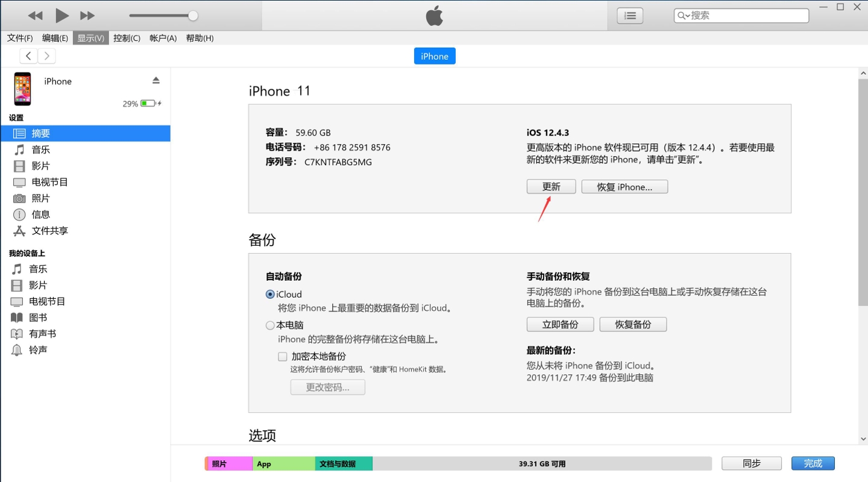Open the search magnifier dropdown

[683, 16]
